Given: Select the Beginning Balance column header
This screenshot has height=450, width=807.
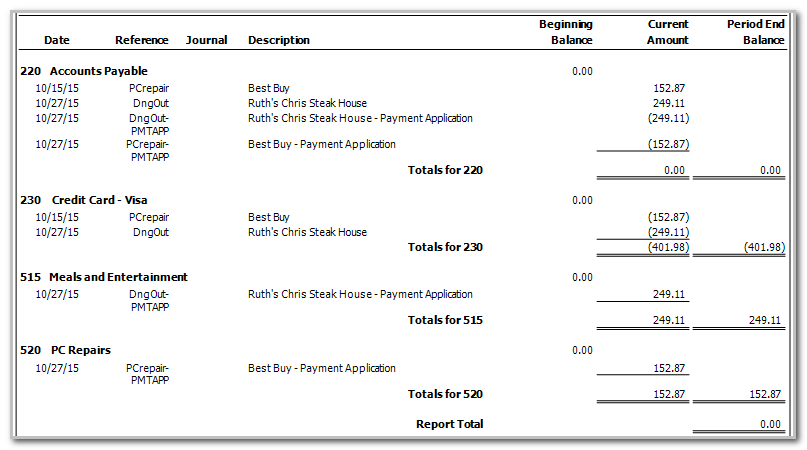Looking at the screenshot, I should [565, 32].
